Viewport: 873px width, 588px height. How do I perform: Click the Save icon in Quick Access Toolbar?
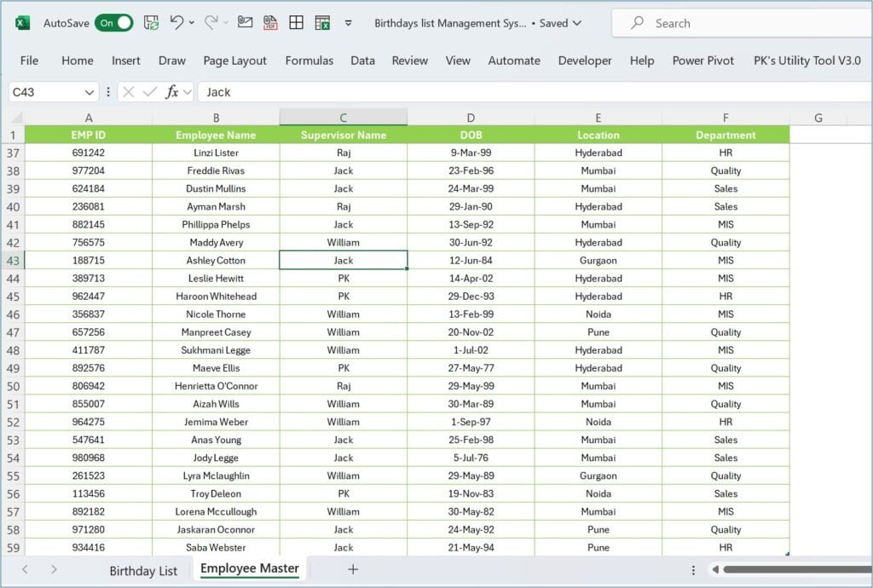(150, 23)
